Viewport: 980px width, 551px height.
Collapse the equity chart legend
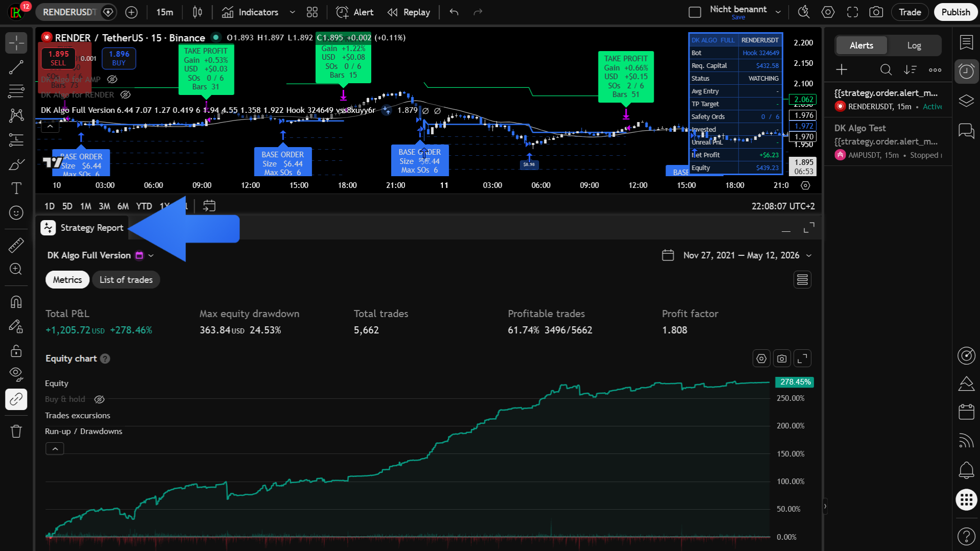tap(55, 449)
